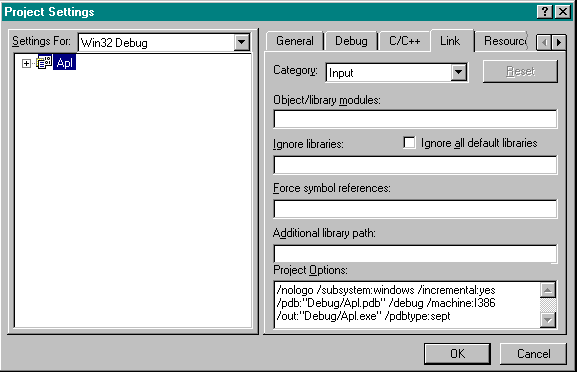Click the OK button
Viewport: 577px width, 372px height.
tap(457, 354)
